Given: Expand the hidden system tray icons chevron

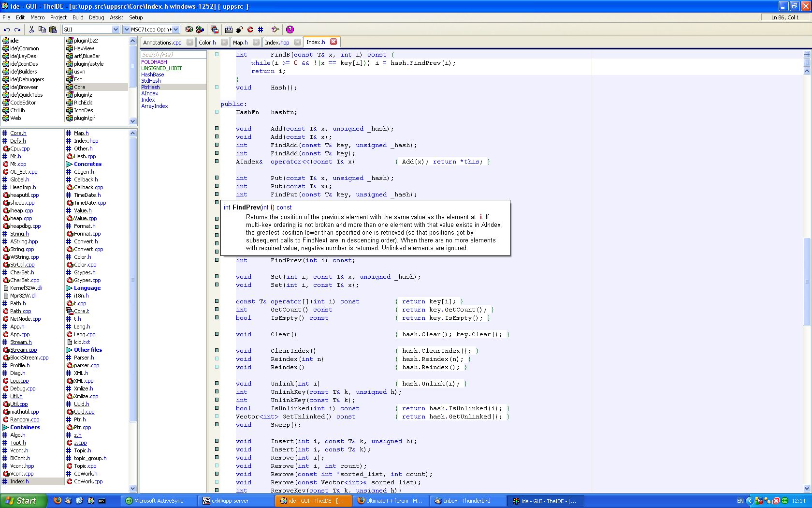Looking at the screenshot, I should click(x=749, y=501).
